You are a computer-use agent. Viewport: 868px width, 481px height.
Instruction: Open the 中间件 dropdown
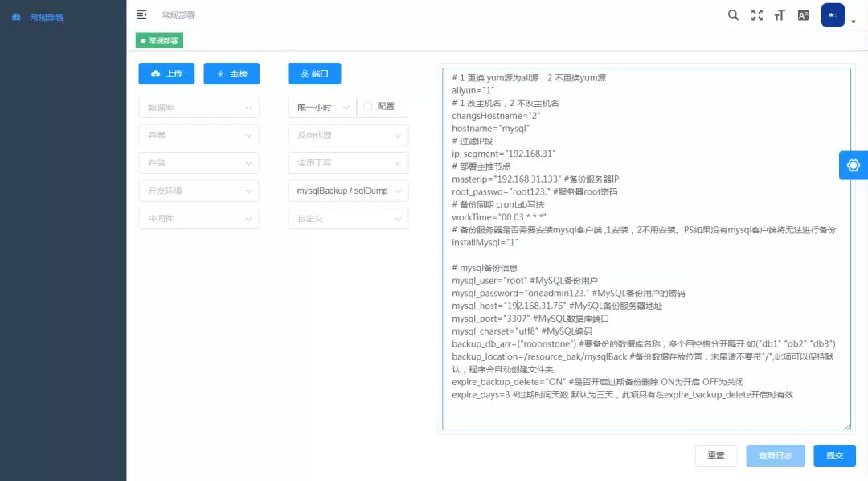[x=199, y=218]
